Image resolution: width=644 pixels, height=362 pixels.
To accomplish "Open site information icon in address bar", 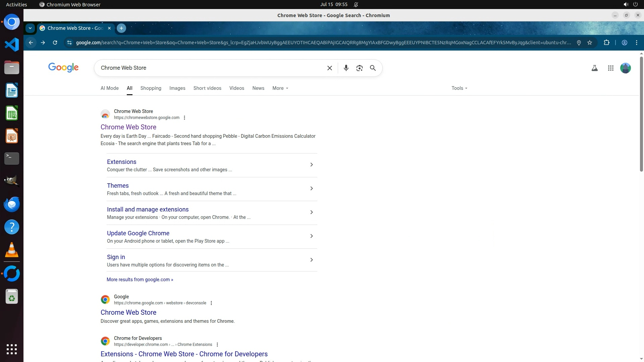I will [x=69, y=43].
